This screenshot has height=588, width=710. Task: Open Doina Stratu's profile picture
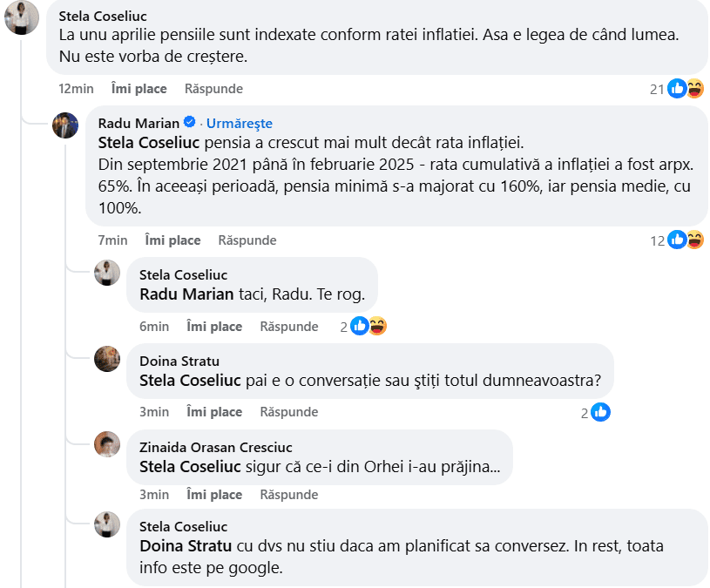point(107,359)
